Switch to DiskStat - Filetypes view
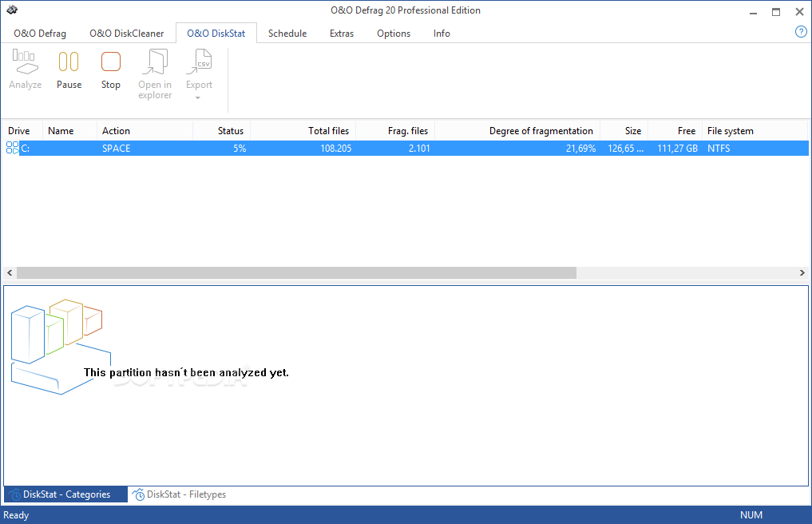This screenshot has height=524, width=812. click(x=179, y=494)
